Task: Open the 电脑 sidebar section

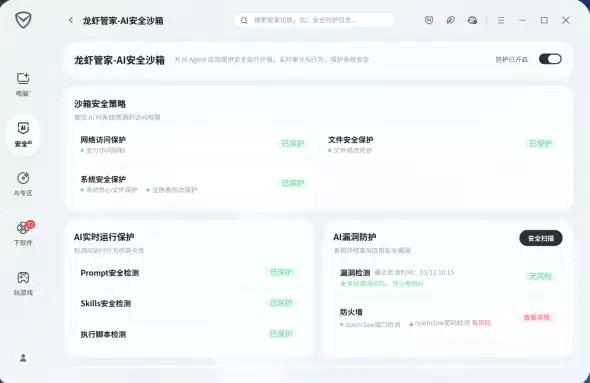Action: (23, 84)
